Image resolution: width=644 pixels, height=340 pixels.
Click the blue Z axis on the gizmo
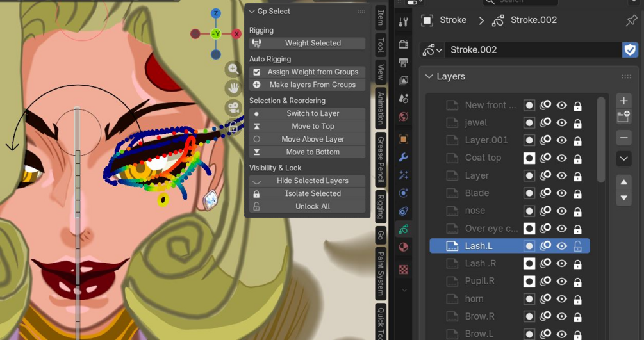coord(215,13)
